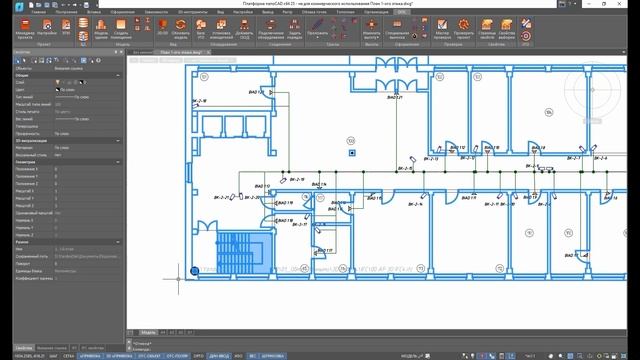This screenshot has height=360, width=640.
Task: Click Специальная выноска tool
Action: pos(397,29)
